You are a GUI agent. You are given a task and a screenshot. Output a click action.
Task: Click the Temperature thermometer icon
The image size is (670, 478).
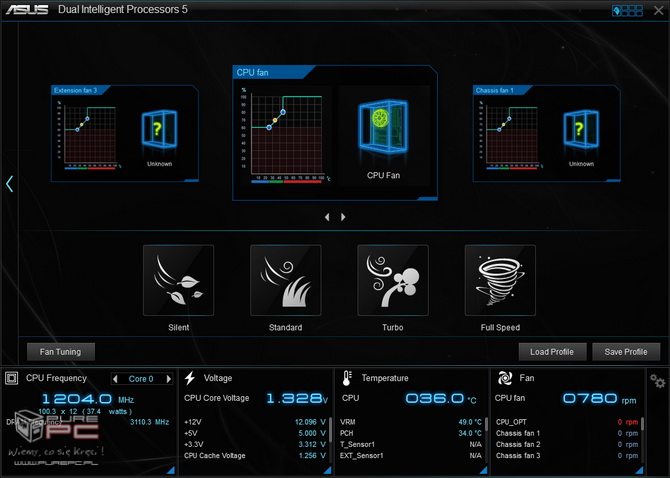[x=347, y=378]
